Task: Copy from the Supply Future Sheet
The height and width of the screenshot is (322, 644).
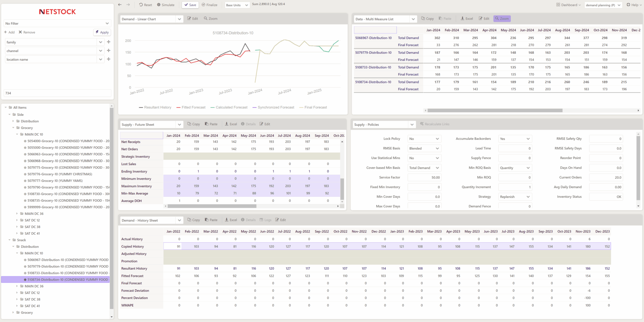Action: (194, 124)
